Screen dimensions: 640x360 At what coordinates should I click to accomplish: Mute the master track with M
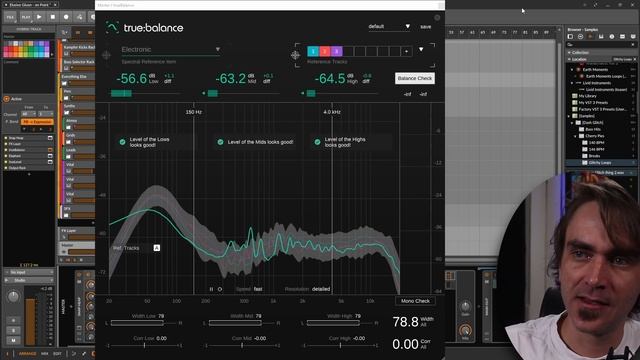click(13, 340)
